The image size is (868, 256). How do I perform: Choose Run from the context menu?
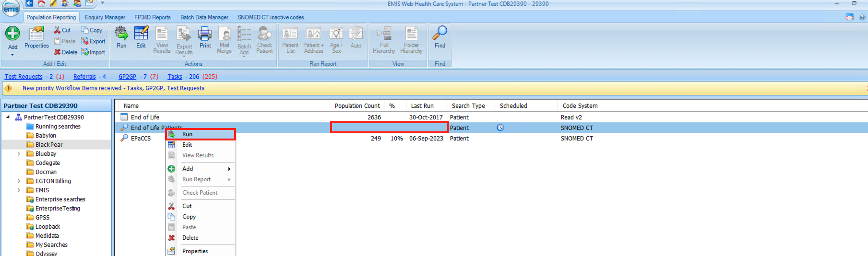click(x=201, y=134)
